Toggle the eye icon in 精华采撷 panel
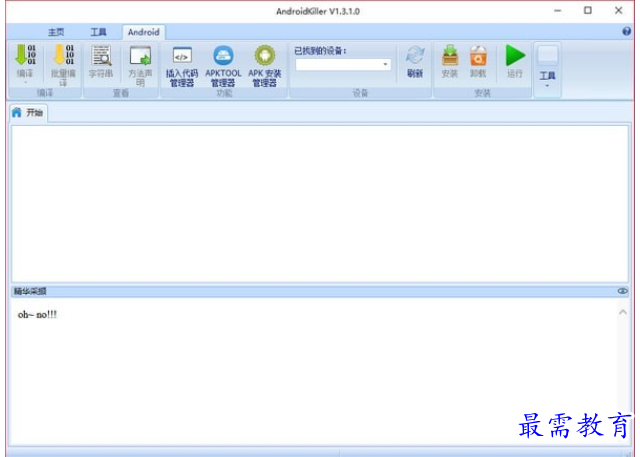This screenshot has height=457, width=640. pos(622,291)
